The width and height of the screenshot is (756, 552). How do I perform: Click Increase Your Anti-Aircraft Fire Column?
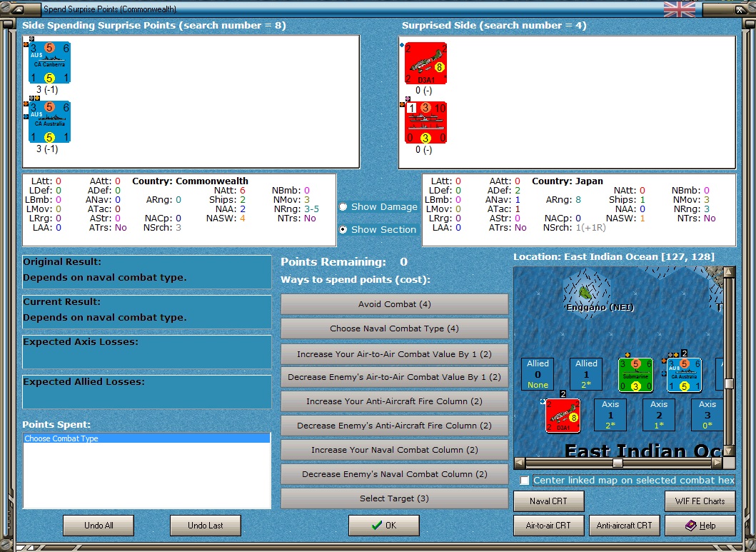click(x=394, y=401)
